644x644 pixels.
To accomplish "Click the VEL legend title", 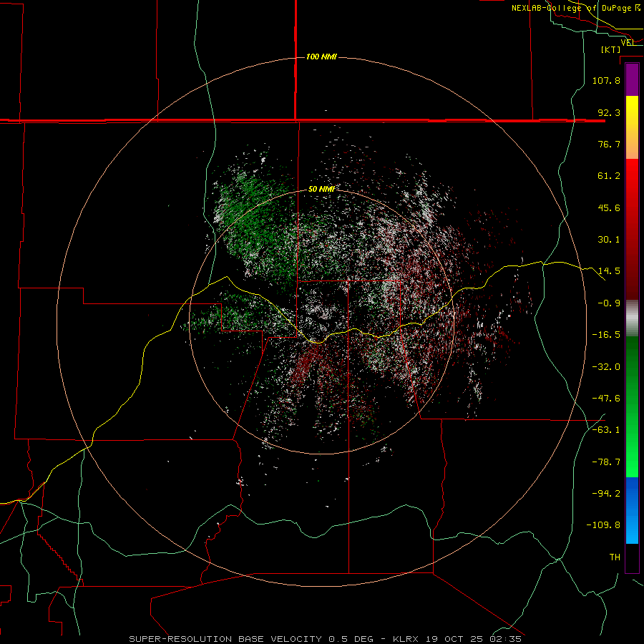I will (x=628, y=42).
